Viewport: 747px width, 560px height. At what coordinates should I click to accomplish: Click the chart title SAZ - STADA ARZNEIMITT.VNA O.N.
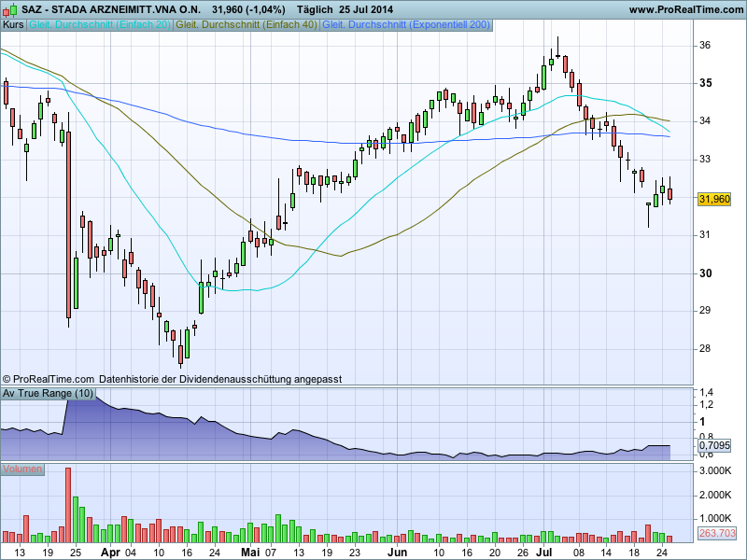pos(111,9)
